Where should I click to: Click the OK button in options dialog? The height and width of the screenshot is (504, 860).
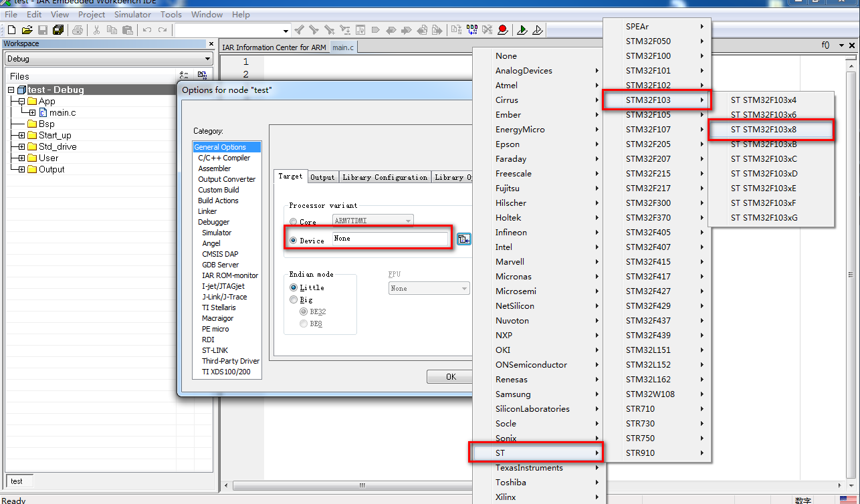click(x=451, y=376)
